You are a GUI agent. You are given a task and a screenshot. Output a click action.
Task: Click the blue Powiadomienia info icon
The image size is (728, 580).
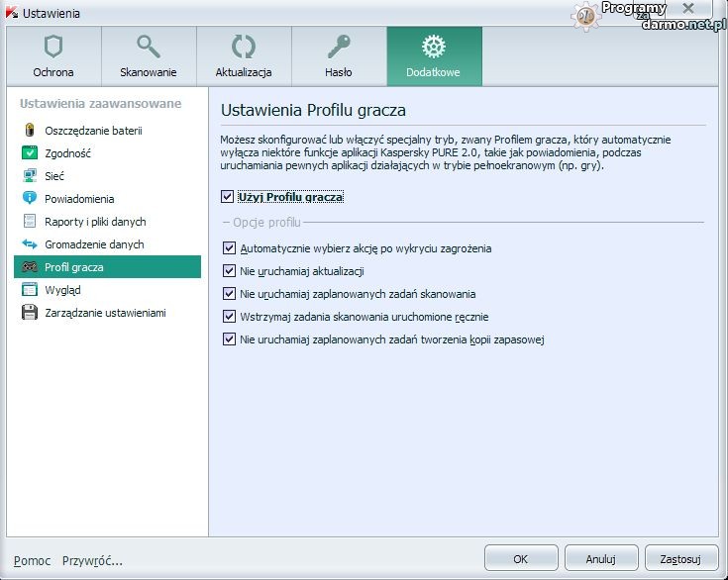click(x=30, y=198)
